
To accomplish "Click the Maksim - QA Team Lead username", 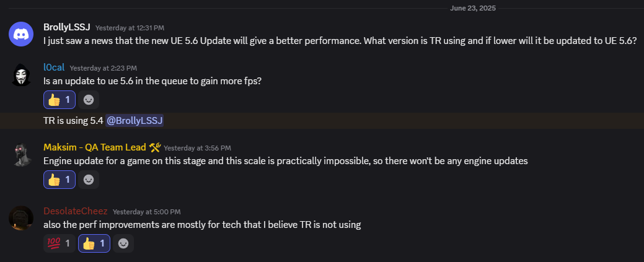I will pos(94,147).
